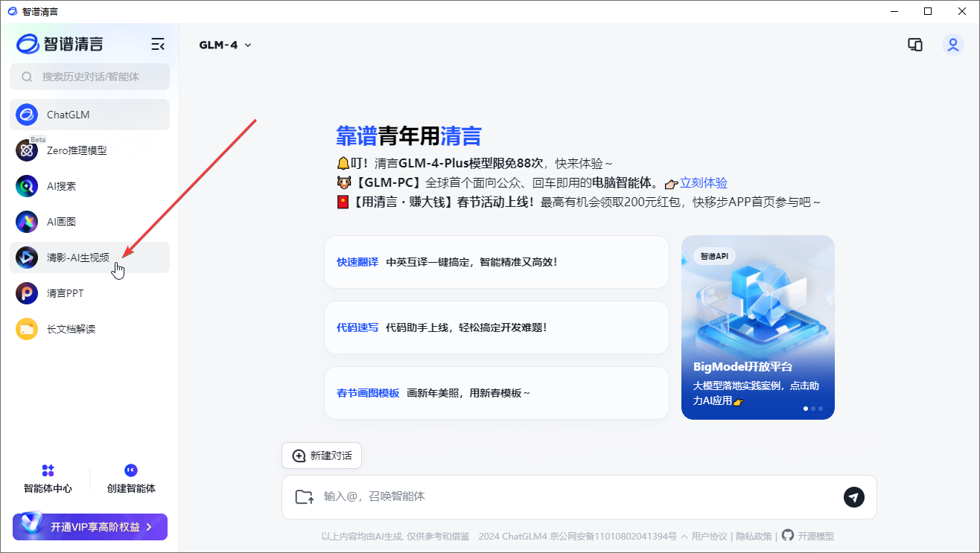
Task: Click the send arrow in the input bar
Action: pyautogui.click(x=853, y=497)
